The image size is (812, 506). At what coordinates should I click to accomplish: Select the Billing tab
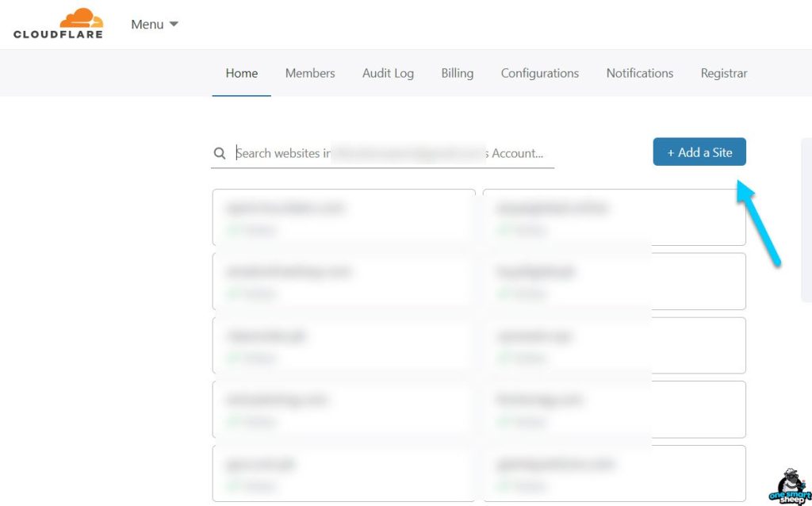point(458,73)
